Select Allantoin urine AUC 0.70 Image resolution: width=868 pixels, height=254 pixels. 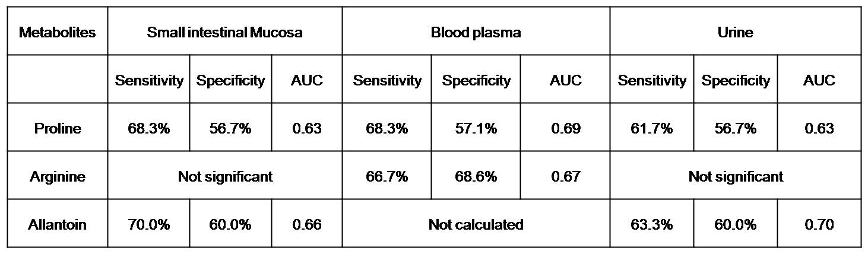click(819, 225)
